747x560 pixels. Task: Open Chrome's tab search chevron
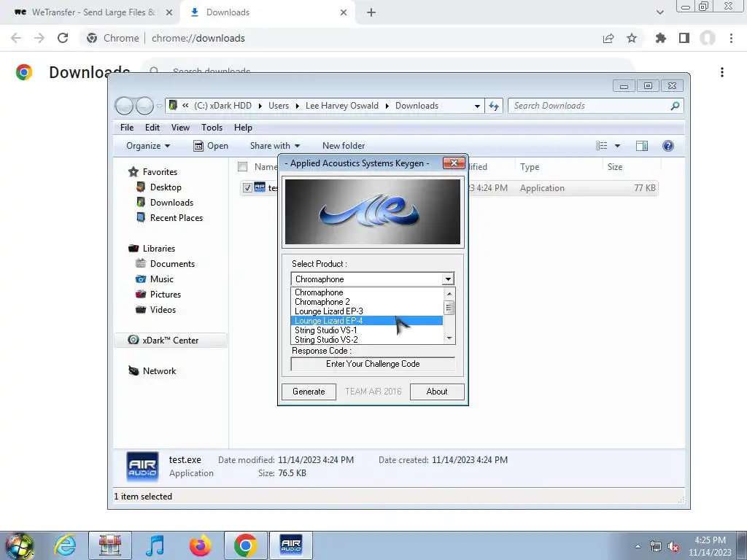(659, 12)
